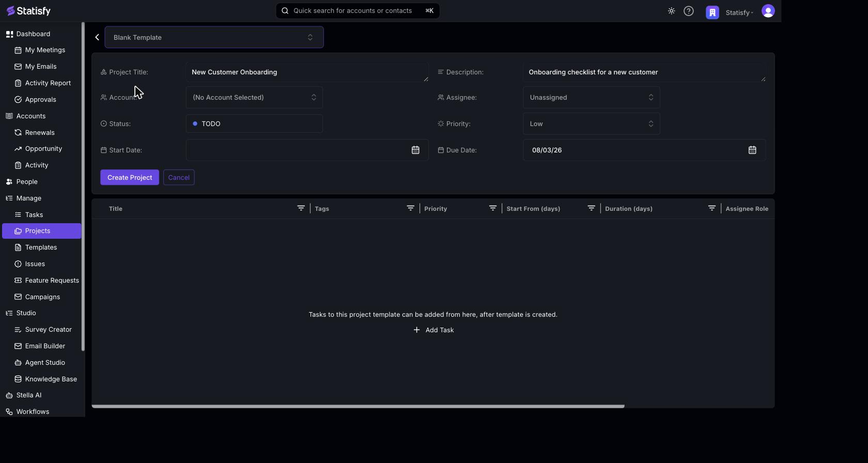
Task: Focus the quick search box
Action: [358, 11]
